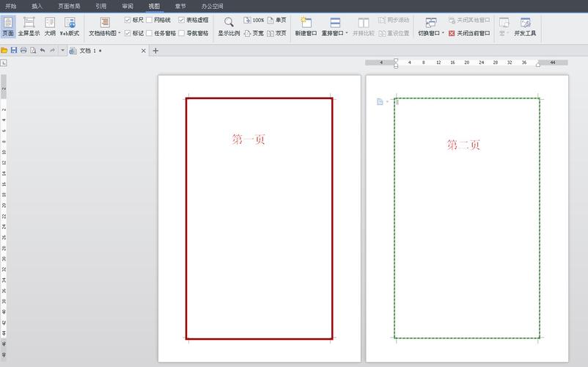Viewport: 588px width, 367px height.
Task: Add a new document tab with plus
Action: point(155,51)
